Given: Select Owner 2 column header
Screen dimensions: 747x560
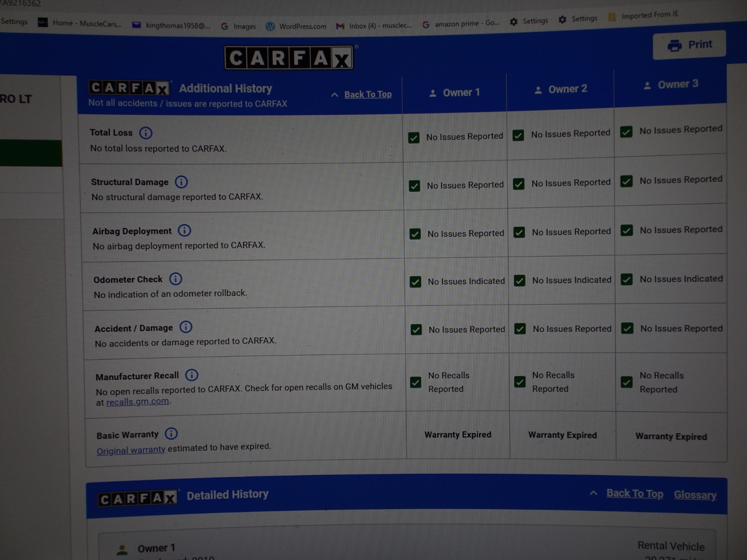Looking at the screenshot, I should 561,89.
